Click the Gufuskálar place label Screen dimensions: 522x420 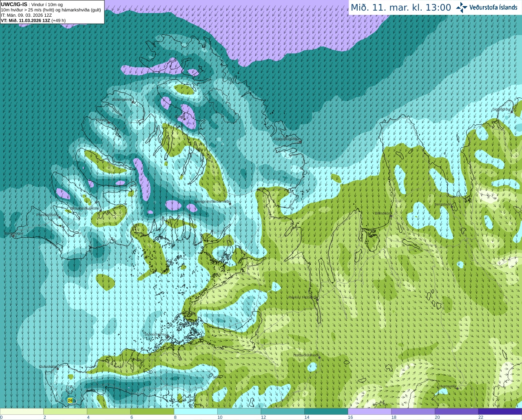pyautogui.click(x=47, y=367)
